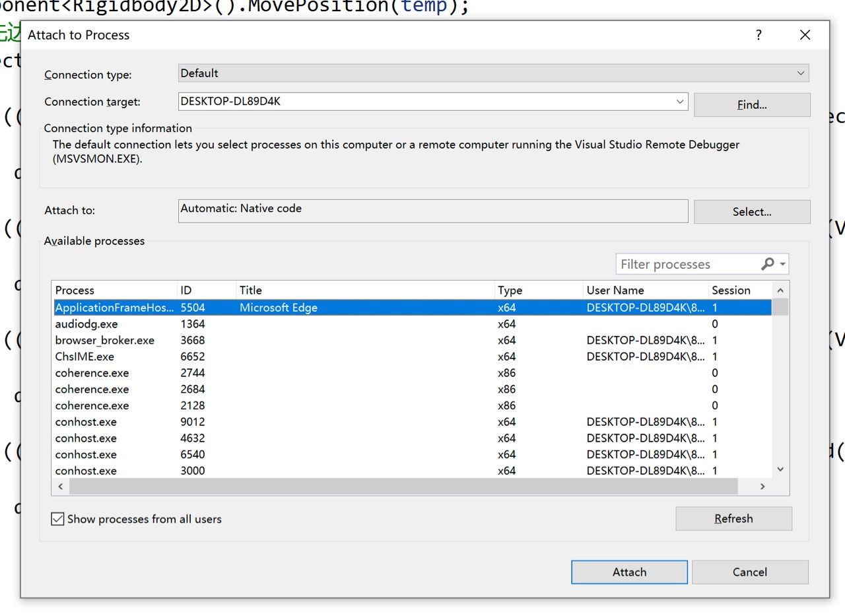
Task: Select the browser_broker.exe process
Action: pos(412,341)
